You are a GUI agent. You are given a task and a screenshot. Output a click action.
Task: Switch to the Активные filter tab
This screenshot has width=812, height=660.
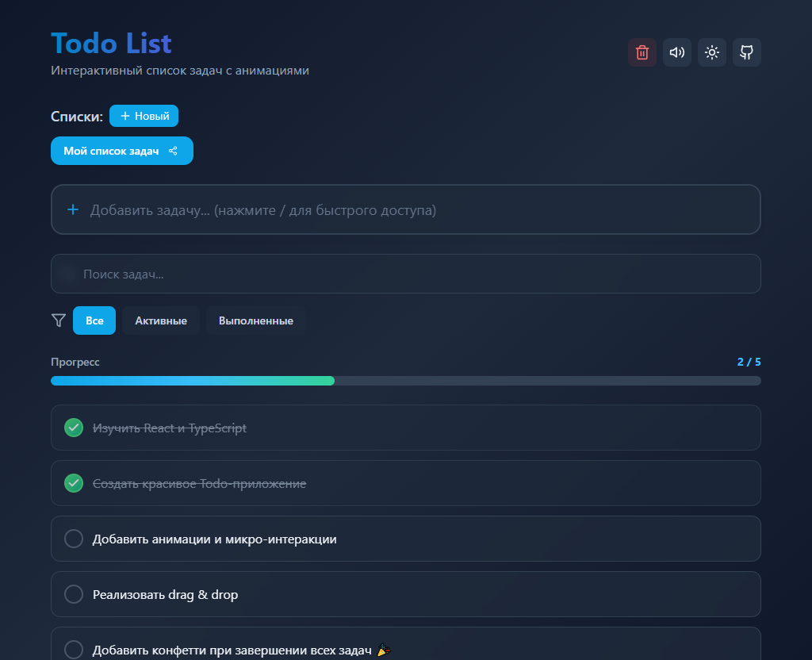pos(161,320)
